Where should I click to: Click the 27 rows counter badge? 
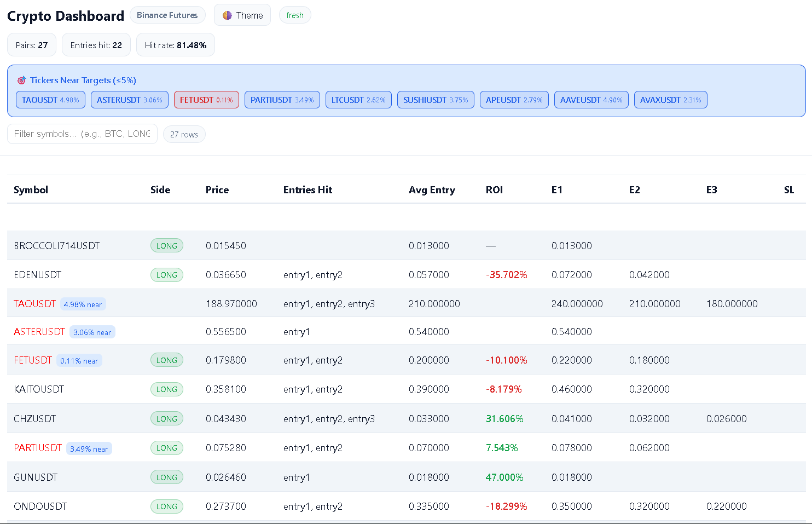184,134
